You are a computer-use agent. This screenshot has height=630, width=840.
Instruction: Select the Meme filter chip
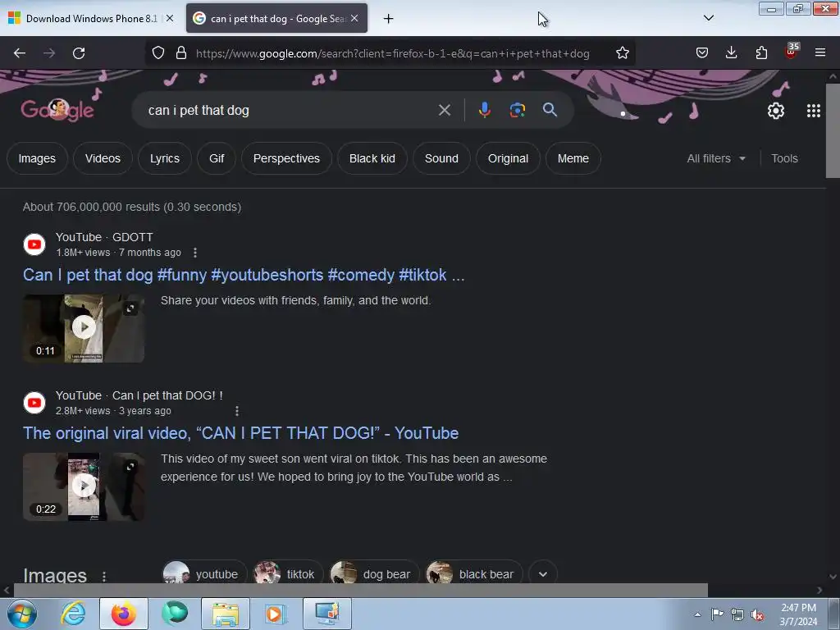[x=573, y=158]
